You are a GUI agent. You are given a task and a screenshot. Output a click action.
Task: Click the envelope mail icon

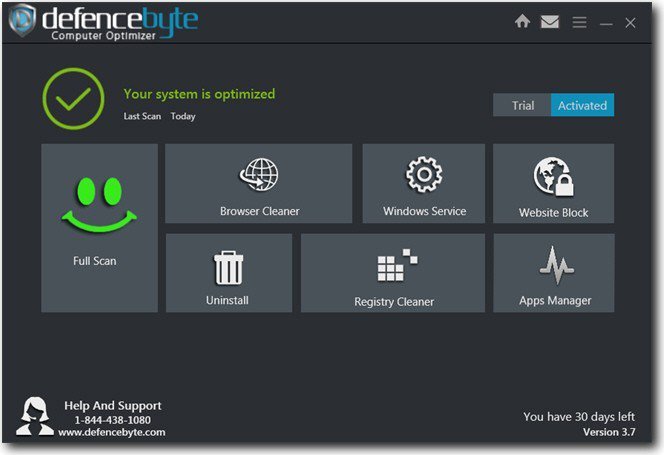[x=550, y=22]
